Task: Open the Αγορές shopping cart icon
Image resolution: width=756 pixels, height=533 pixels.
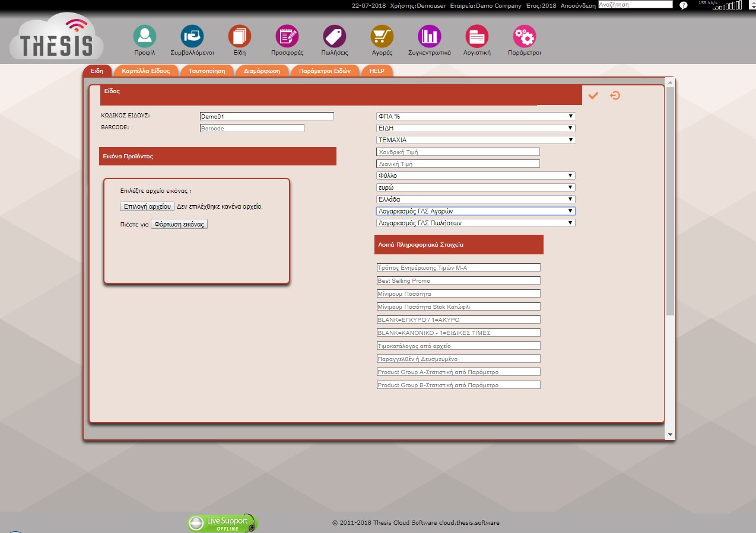Action: coord(382,37)
